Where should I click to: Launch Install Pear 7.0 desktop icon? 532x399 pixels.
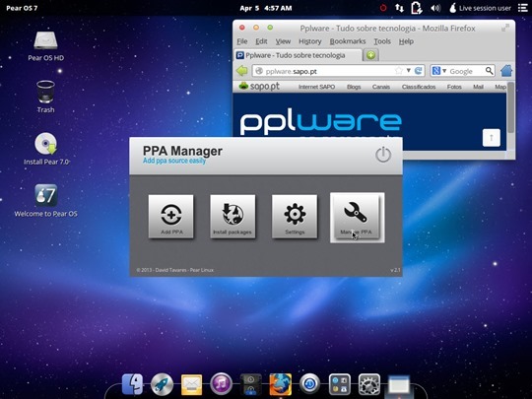tap(46, 149)
